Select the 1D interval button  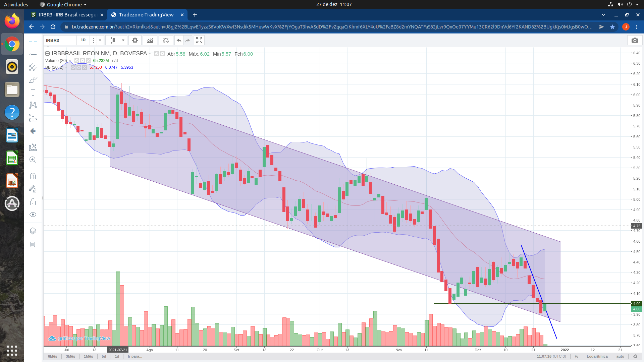click(83, 40)
